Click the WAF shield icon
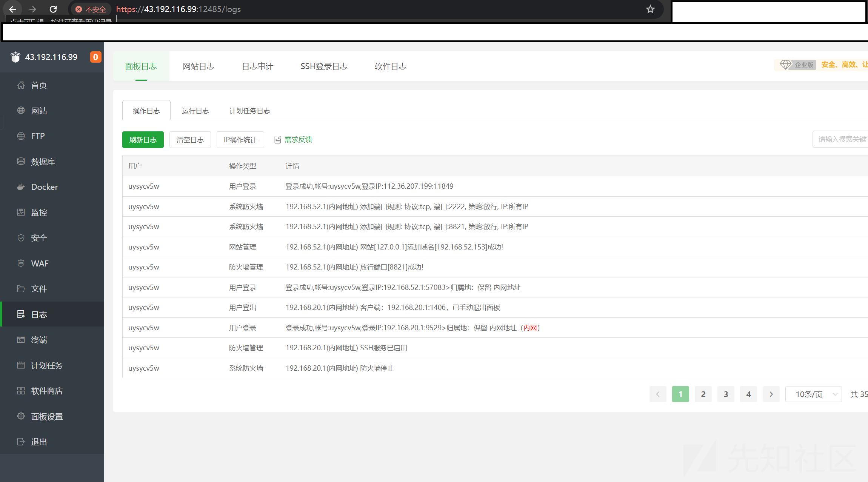 [x=21, y=263]
